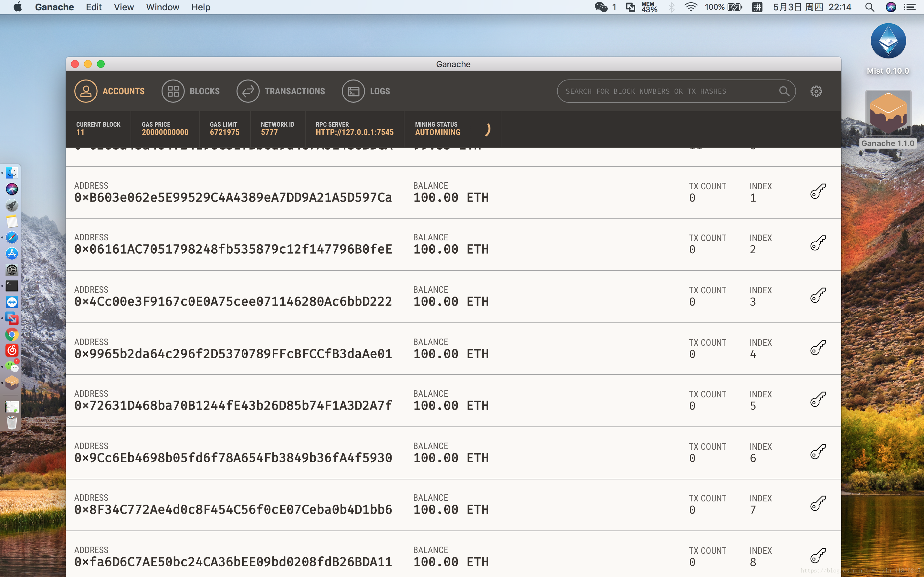Reveal key for account index 7
The image size is (924, 577).
pyautogui.click(x=818, y=503)
